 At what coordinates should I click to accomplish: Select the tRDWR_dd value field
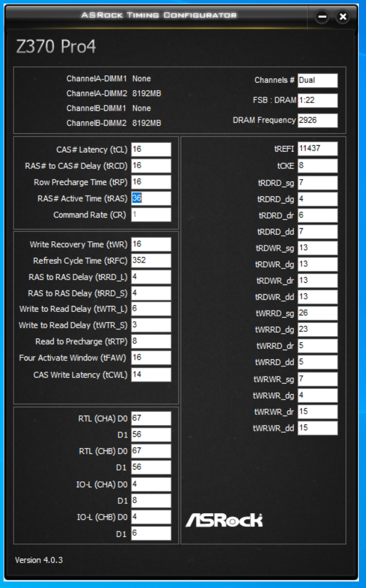point(317,297)
